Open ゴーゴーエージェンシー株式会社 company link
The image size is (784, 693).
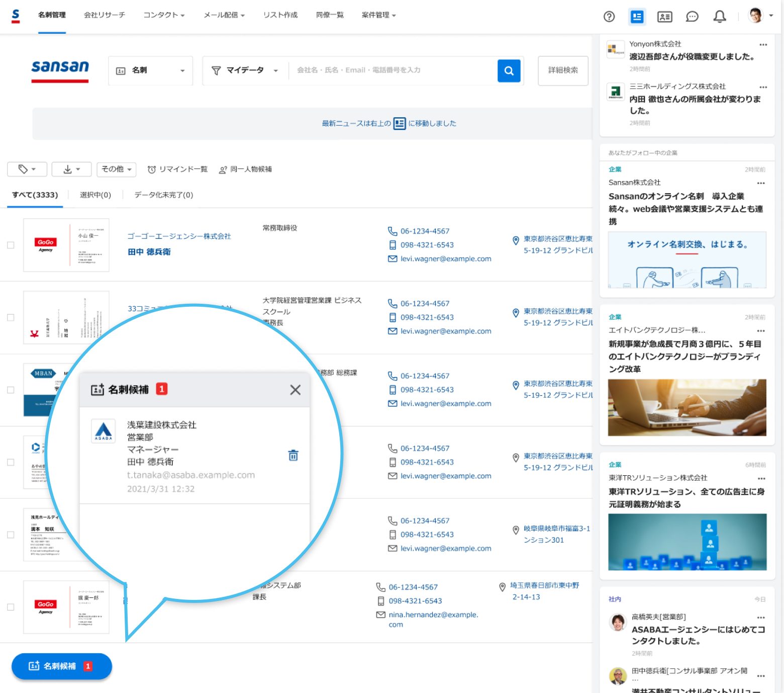click(179, 236)
